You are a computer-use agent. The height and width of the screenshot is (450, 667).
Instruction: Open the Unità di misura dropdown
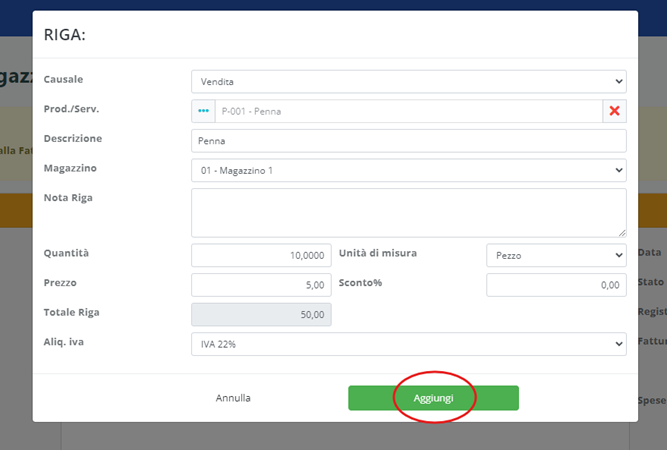[x=555, y=255]
